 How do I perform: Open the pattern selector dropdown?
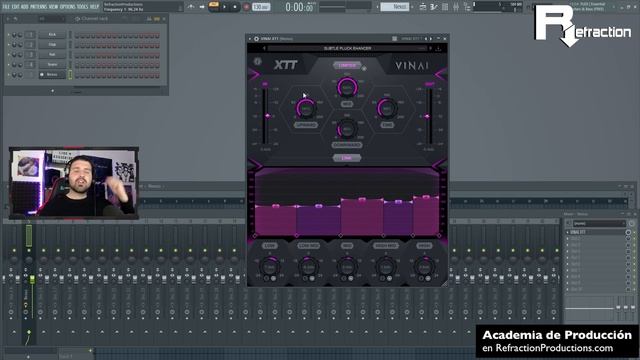click(395, 7)
